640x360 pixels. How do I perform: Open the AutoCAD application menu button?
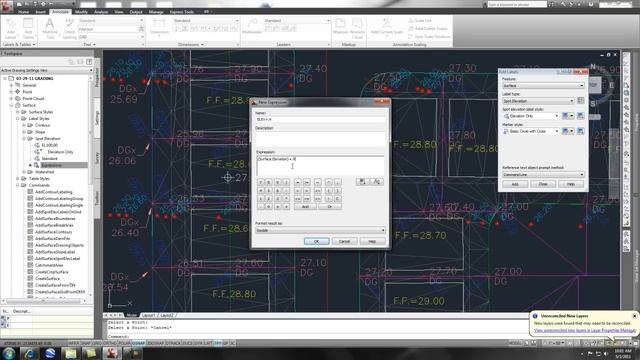click(6, 6)
